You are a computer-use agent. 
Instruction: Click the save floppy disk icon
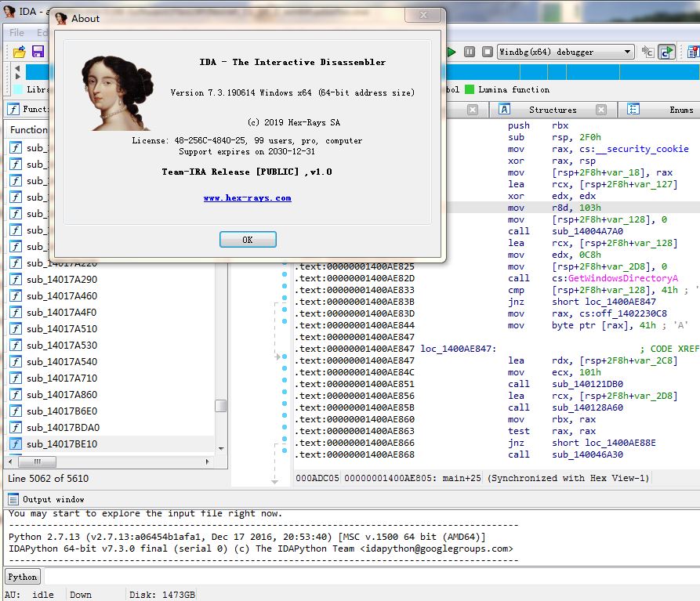(38, 52)
